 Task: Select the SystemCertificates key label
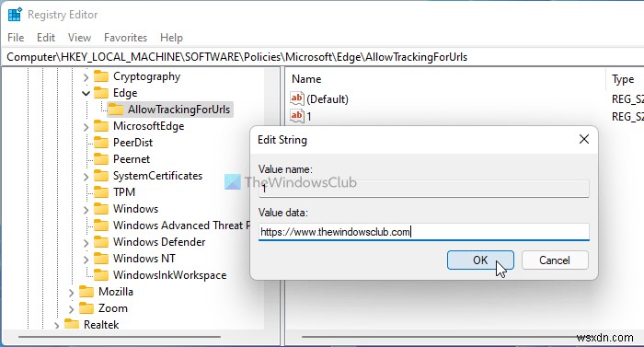[157, 176]
